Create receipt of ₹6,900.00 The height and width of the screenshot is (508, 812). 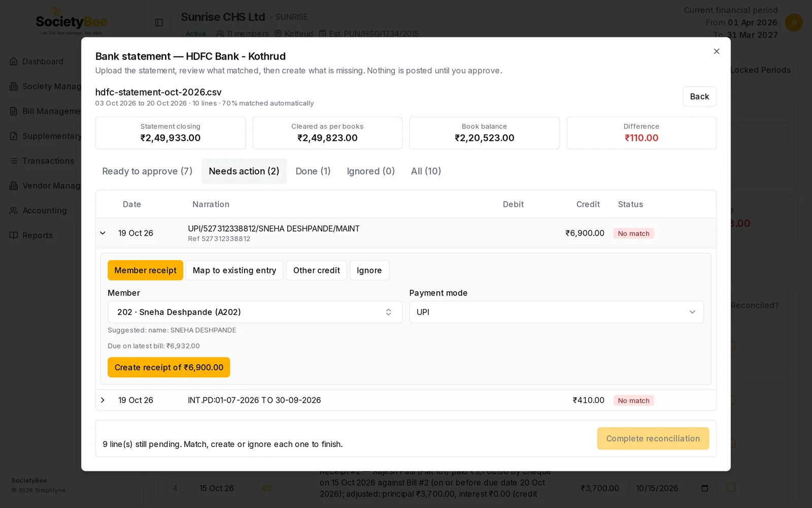coord(168,367)
